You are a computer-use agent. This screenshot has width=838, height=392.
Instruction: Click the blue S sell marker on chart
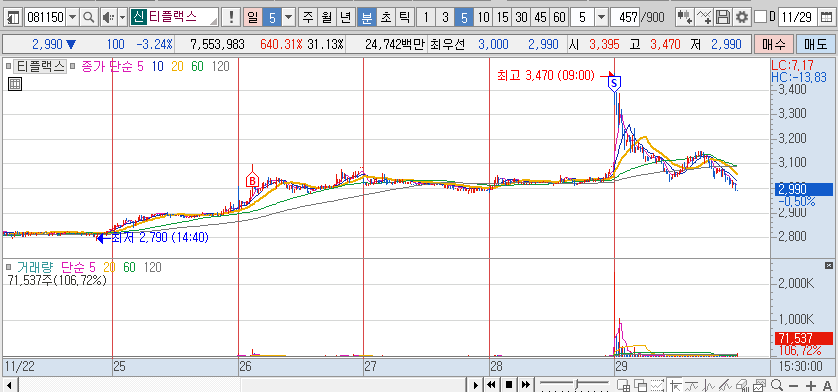(614, 83)
